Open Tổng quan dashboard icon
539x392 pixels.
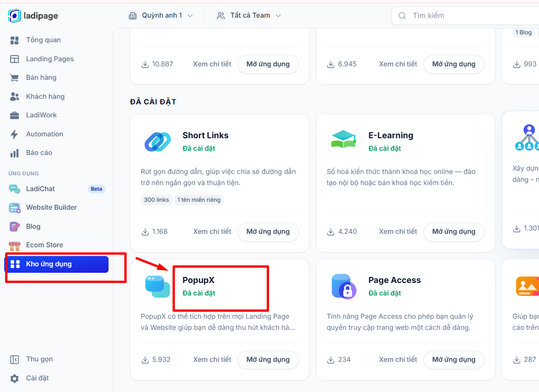[x=14, y=40]
